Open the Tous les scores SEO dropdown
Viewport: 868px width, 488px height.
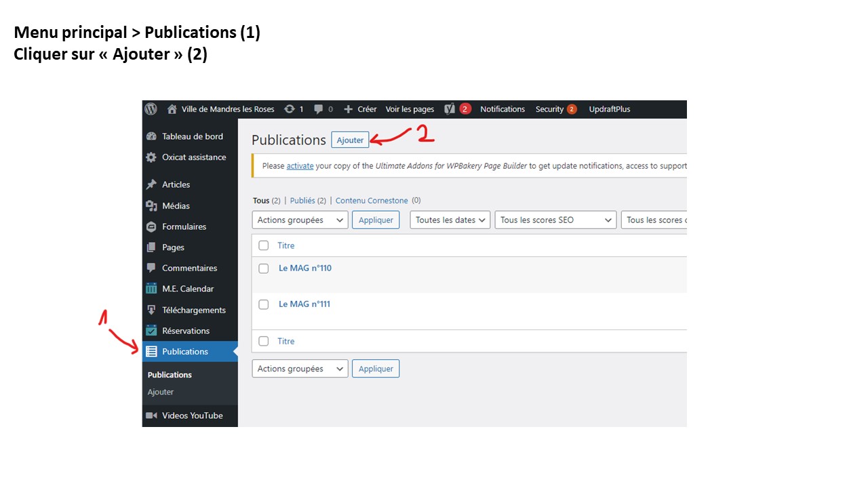coord(555,220)
